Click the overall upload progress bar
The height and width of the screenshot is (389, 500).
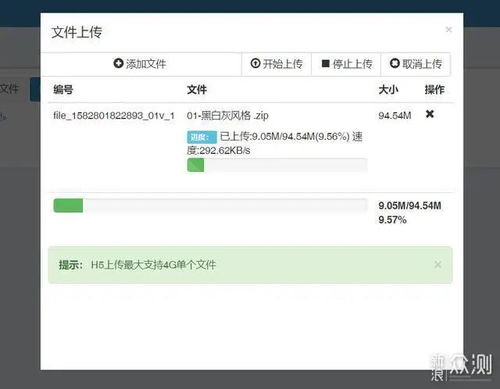pos(210,205)
